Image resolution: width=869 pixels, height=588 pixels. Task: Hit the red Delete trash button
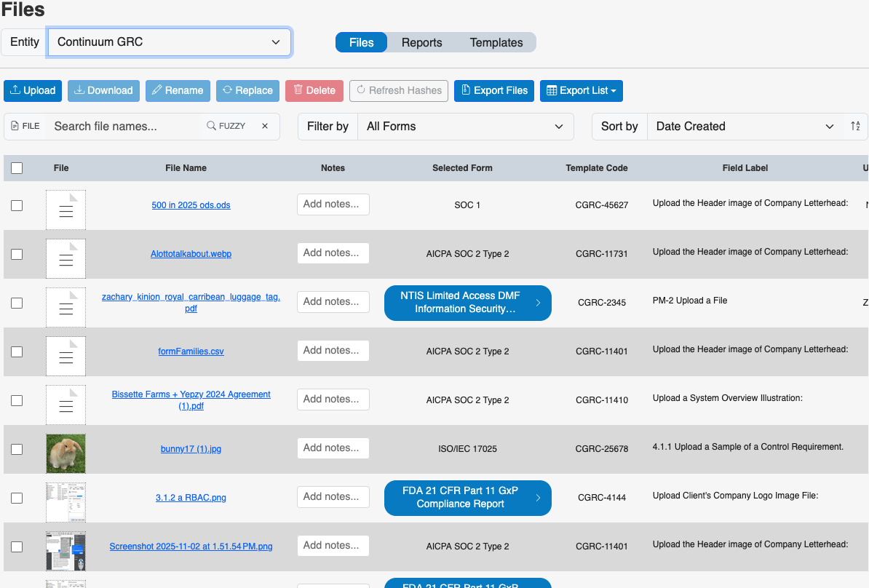(x=314, y=90)
